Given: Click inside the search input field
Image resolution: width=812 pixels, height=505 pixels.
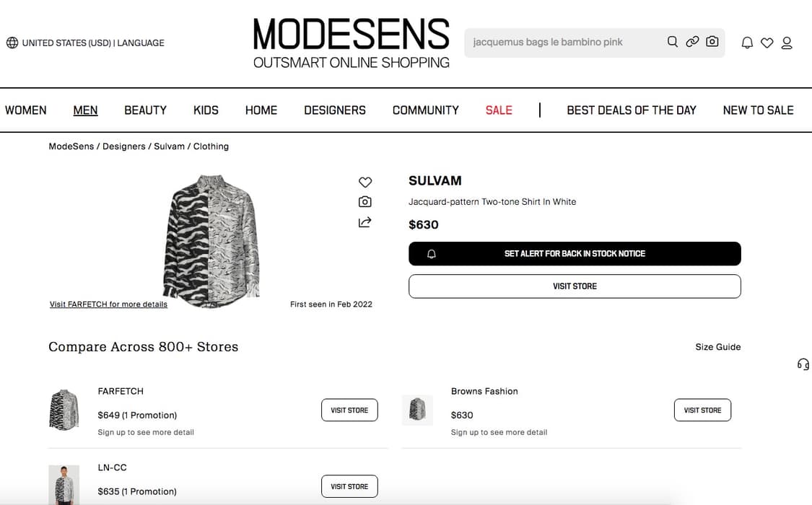Looking at the screenshot, I should pos(563,43).
